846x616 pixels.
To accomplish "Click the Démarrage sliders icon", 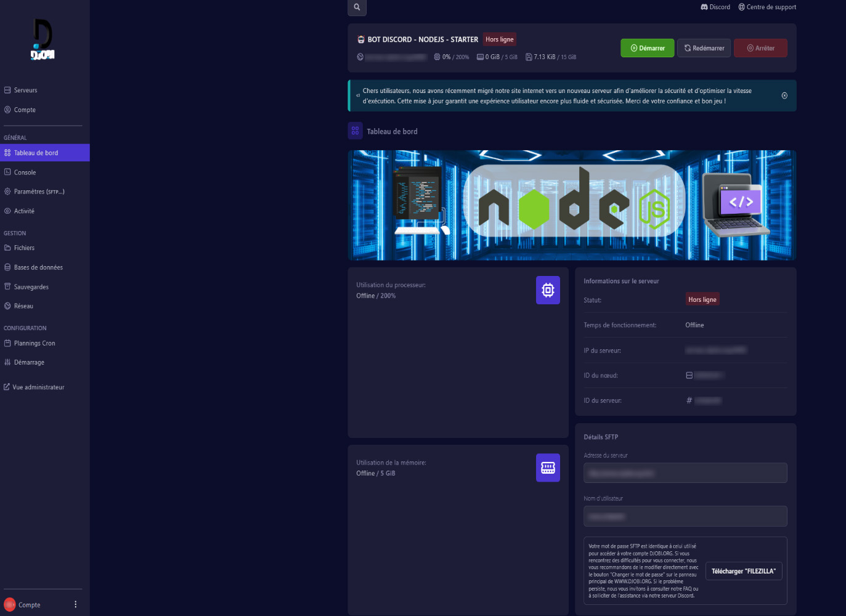I will pyautogui.click(x=7, y=362).
